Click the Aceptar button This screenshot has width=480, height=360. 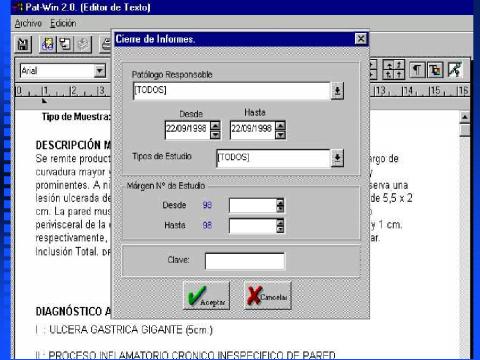pyautogui.click(x=207, y=296)
